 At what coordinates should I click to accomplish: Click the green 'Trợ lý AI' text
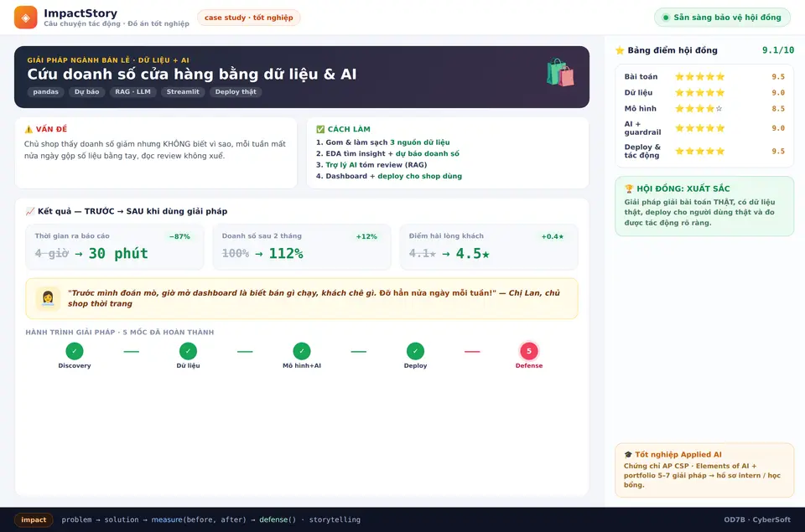341,165
